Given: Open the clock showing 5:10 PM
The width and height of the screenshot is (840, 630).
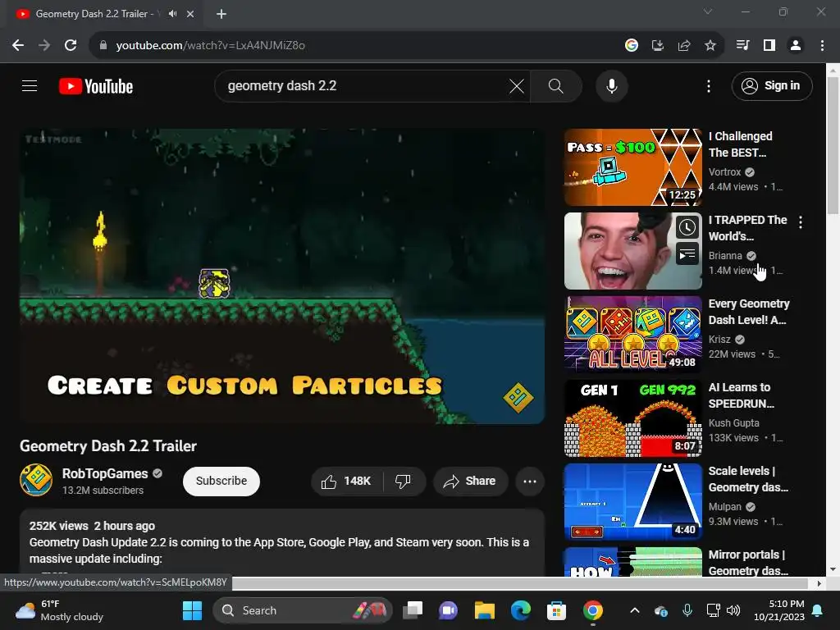Looking at the screenshot, I should (779, 610).
